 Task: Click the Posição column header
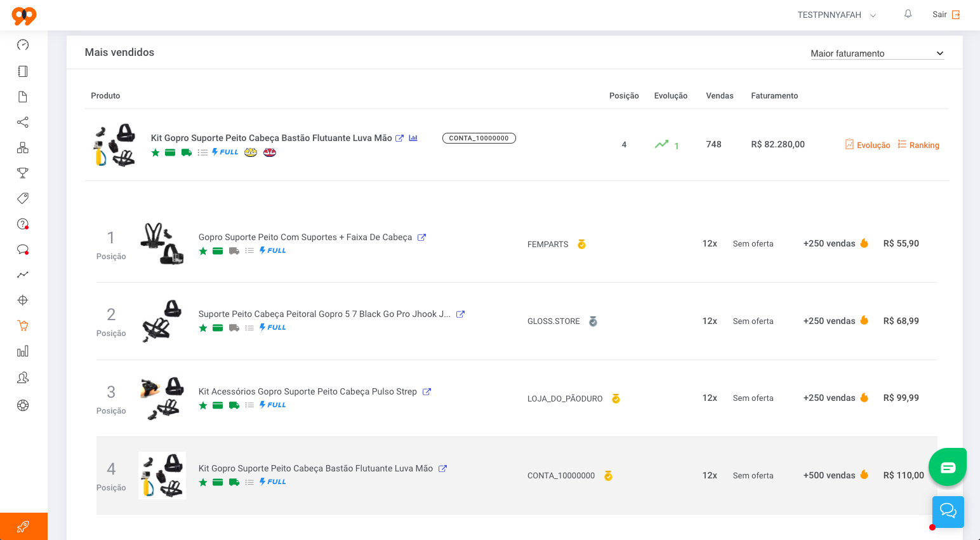point(624,96)
